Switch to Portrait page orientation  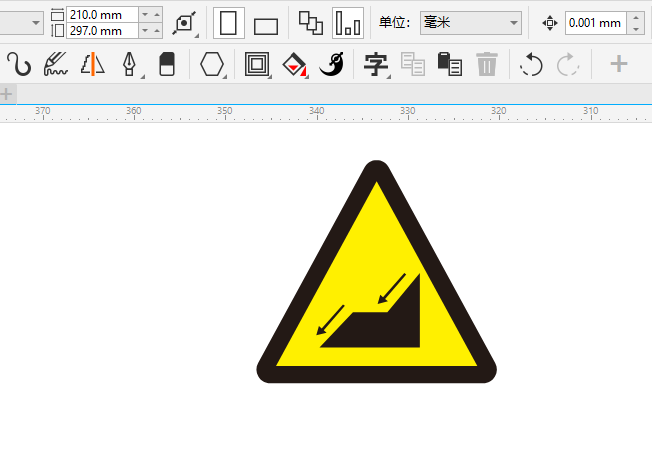coord(228,23)
